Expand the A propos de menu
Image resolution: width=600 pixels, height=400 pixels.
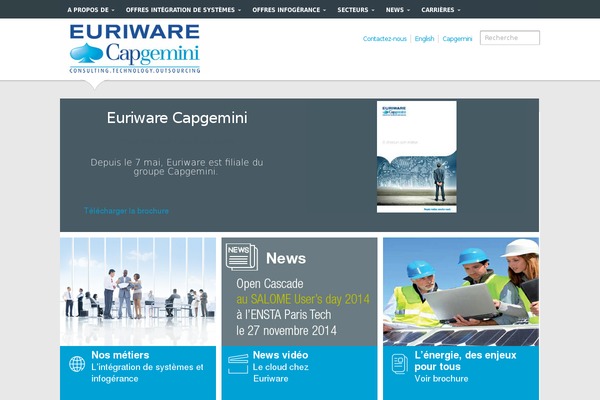coord(90,9)
